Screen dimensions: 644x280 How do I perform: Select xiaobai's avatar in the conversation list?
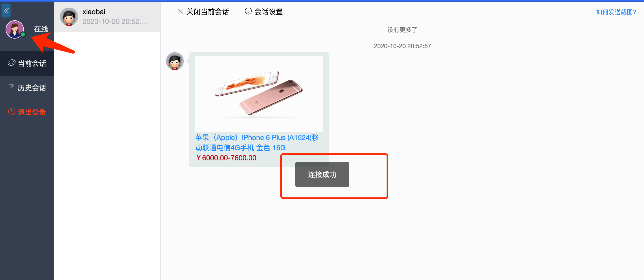tap(69, 17)
